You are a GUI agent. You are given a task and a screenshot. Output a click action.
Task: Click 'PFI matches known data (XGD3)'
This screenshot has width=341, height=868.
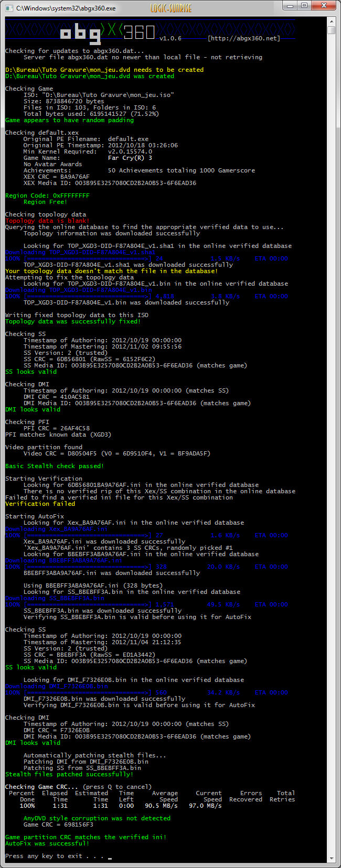coord(58,435)
